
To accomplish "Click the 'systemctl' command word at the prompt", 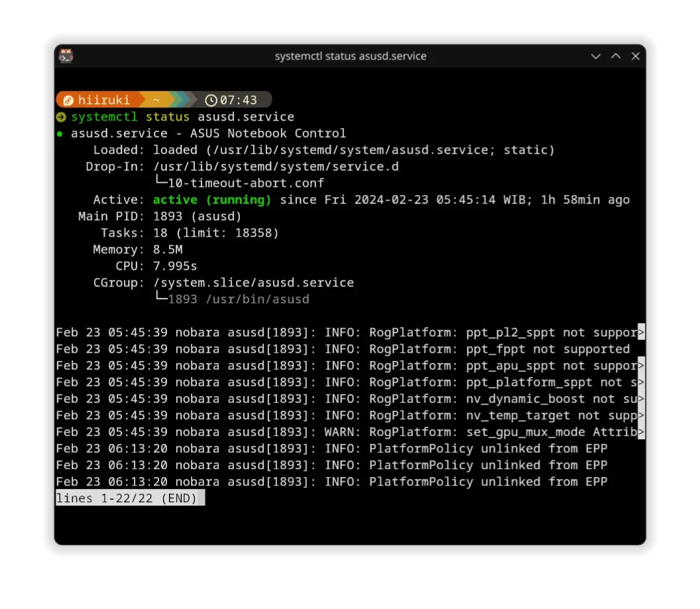I will pos(104,117).
